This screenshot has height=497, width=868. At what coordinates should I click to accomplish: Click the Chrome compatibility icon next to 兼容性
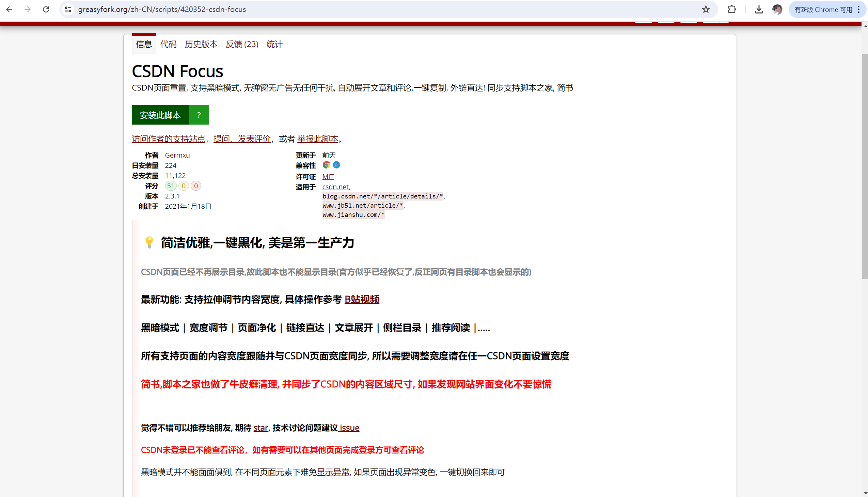[326, 165]
